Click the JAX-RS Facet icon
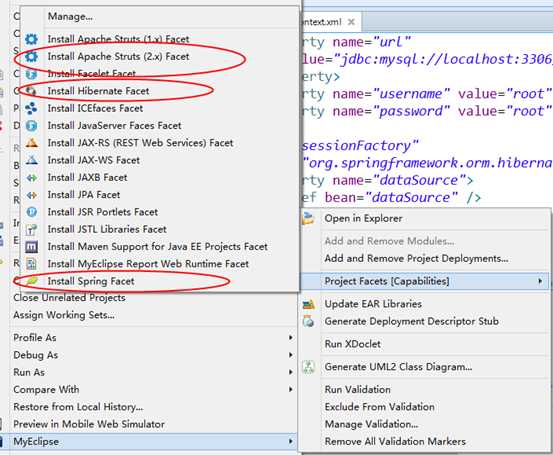Screen dimensions: 553x455 [x=31, y=142]
